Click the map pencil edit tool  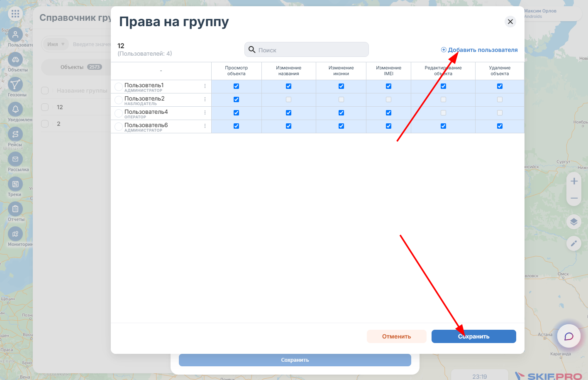(574, 243)
